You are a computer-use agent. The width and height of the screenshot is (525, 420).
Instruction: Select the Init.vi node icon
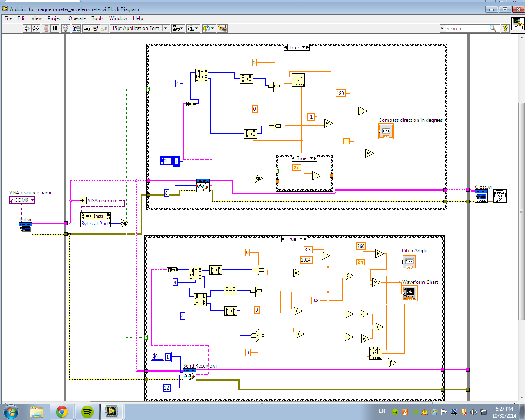tap(25, 229)
